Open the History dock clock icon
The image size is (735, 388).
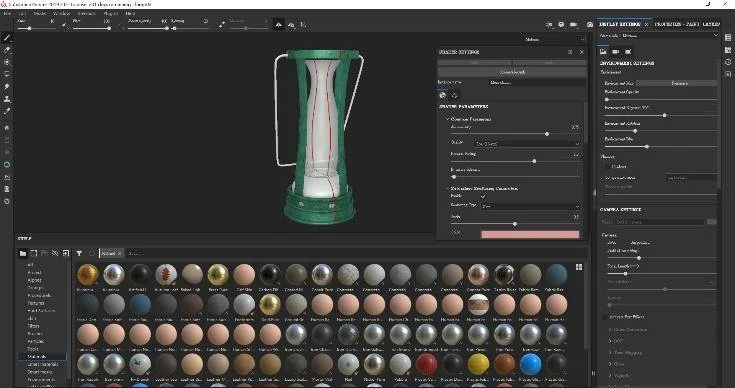(728, 62)
